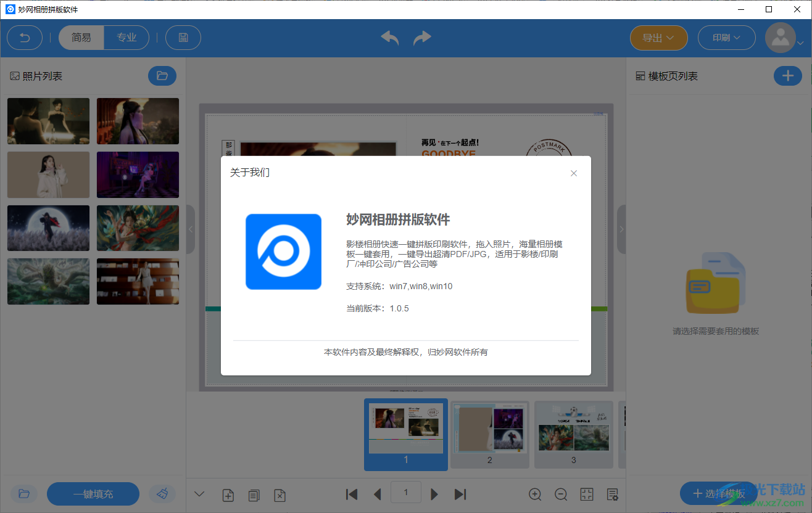Click the page number input field
812x513 pixels.
tap(406, 492)
